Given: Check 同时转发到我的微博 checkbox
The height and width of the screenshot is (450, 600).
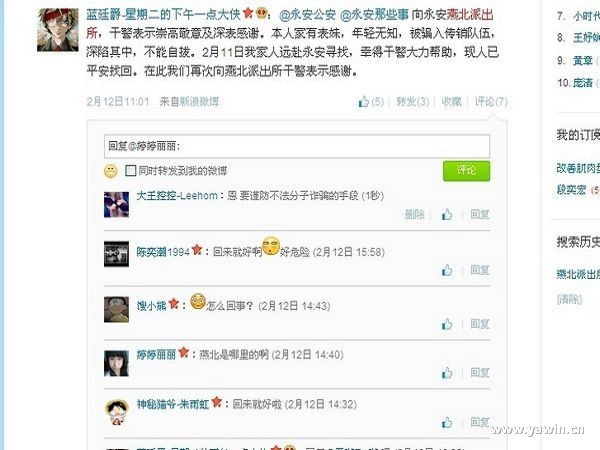Looking at the screenshot, I should (130, 171).
